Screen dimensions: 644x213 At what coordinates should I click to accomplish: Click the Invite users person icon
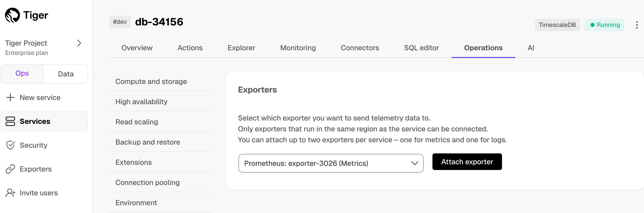click(x=10, y=193)
